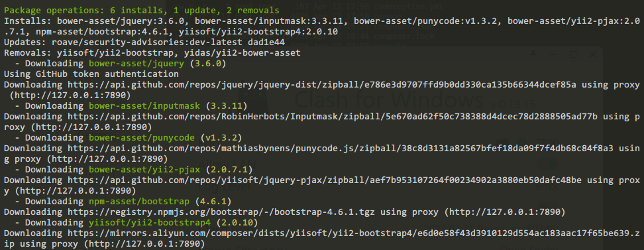Click the Log Level value 'error' in Clash window
The image size is (644, 250).
tap(547, 186)
